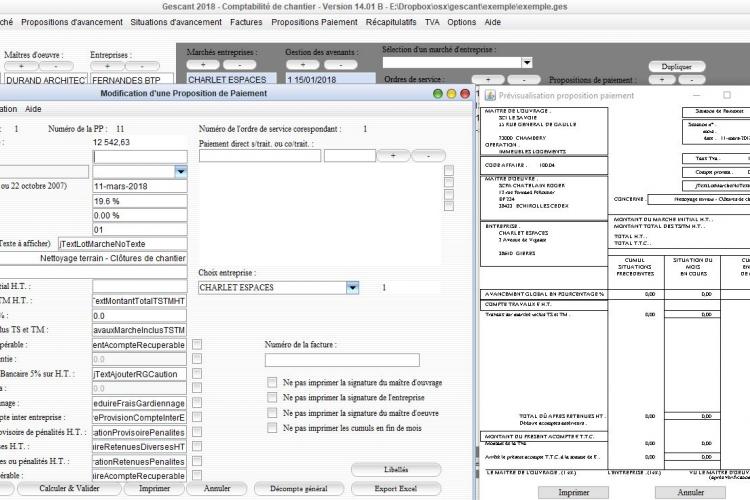Viewport: 750px width, 500px height.
Task: Add an Ordre de service with plus
Action: (488, 79)
